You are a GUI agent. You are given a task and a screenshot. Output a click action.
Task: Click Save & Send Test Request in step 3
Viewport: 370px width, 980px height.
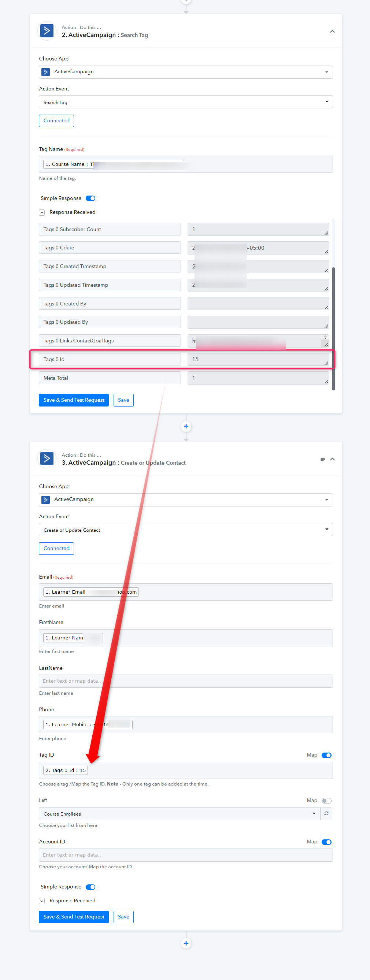click(x=74, y=917)
